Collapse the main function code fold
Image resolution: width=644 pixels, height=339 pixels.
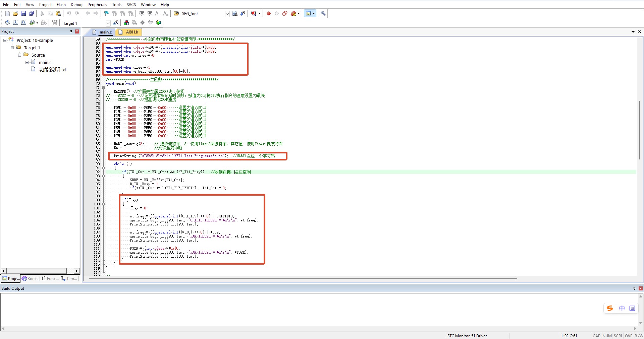tap(103, 87)
